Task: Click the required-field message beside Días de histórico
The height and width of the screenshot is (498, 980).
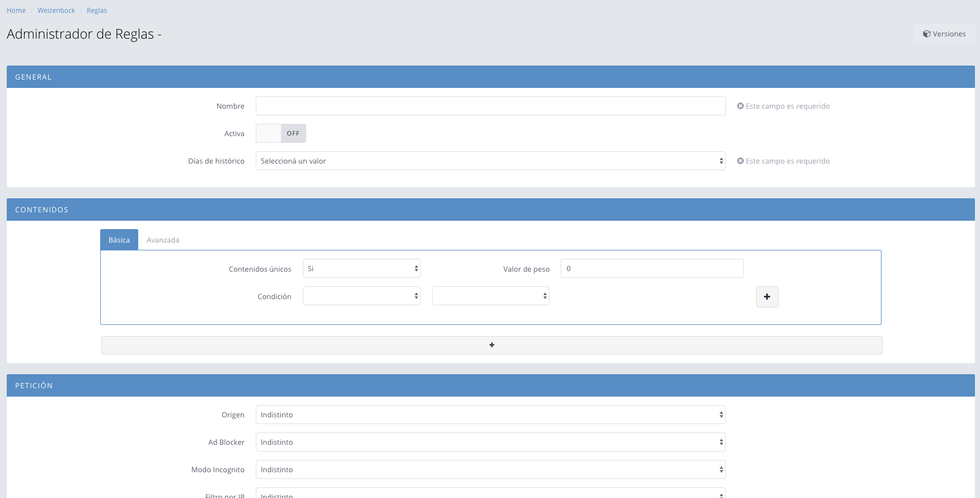Action: 784,161
